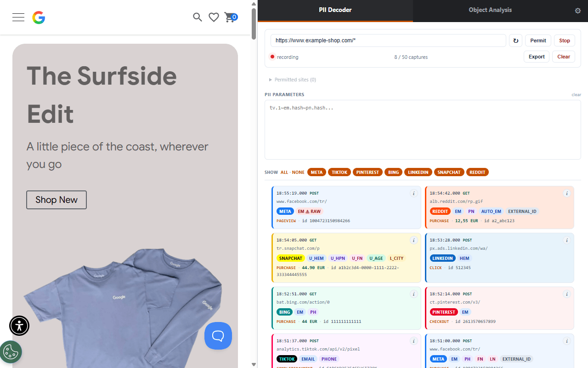Show info for the reddit rp.gif capture
The height and width of the screenshot is (368, 588).
567,194
